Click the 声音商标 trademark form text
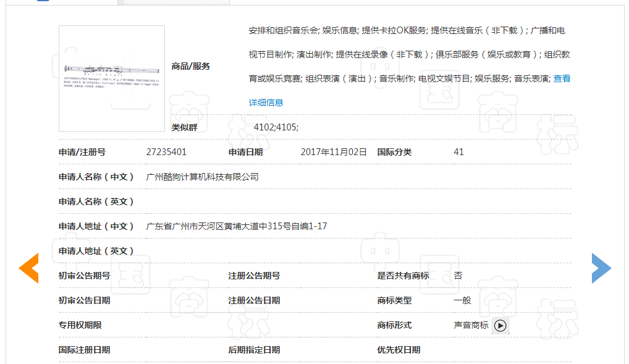 471,325
